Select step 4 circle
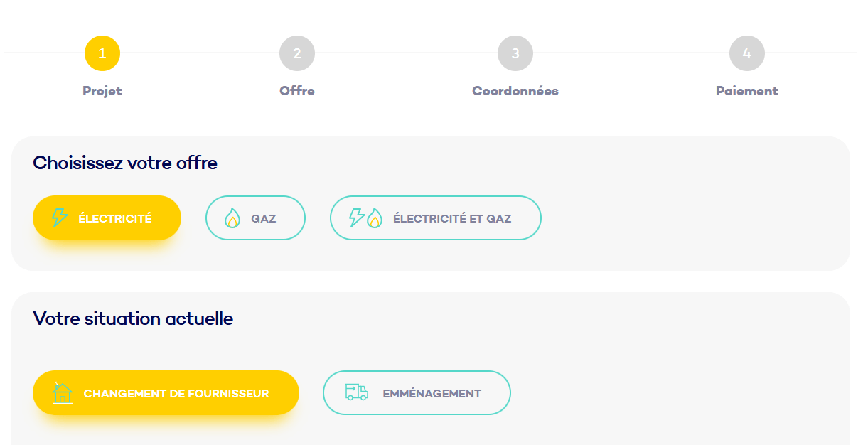Screen dimensions: 868x445 747,53
